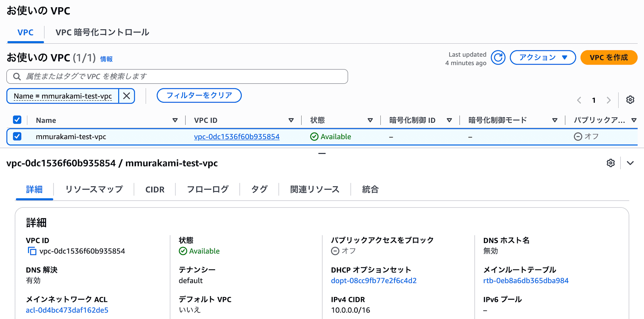
Task: Click the Name = mmurakami-test-vpc filter token
Action: click(63, 96)
